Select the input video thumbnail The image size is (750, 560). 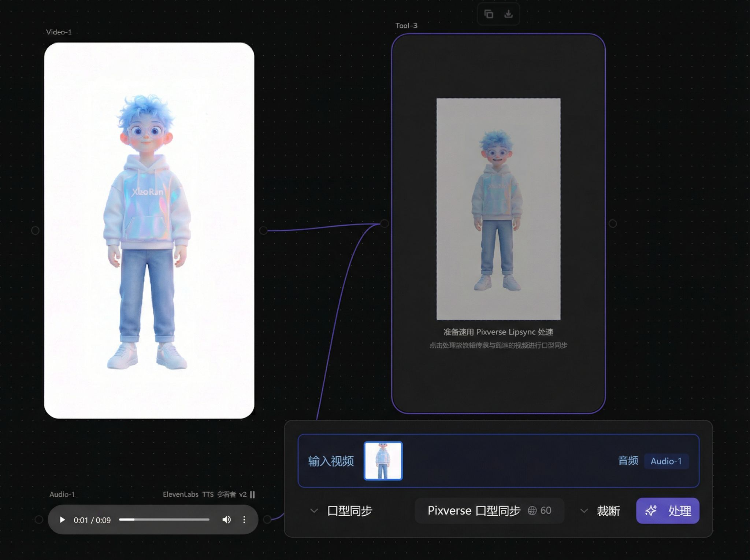(383, 461)
